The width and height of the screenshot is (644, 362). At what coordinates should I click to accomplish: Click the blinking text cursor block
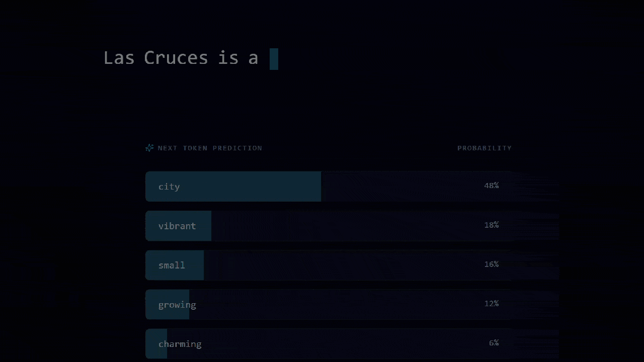274,59
